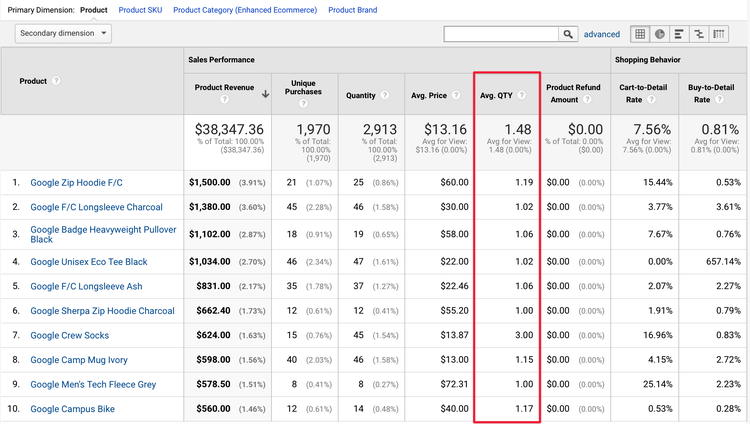The image size is (750, 424).
Task: Click average price total $13.16
Action: coord(445,129)
